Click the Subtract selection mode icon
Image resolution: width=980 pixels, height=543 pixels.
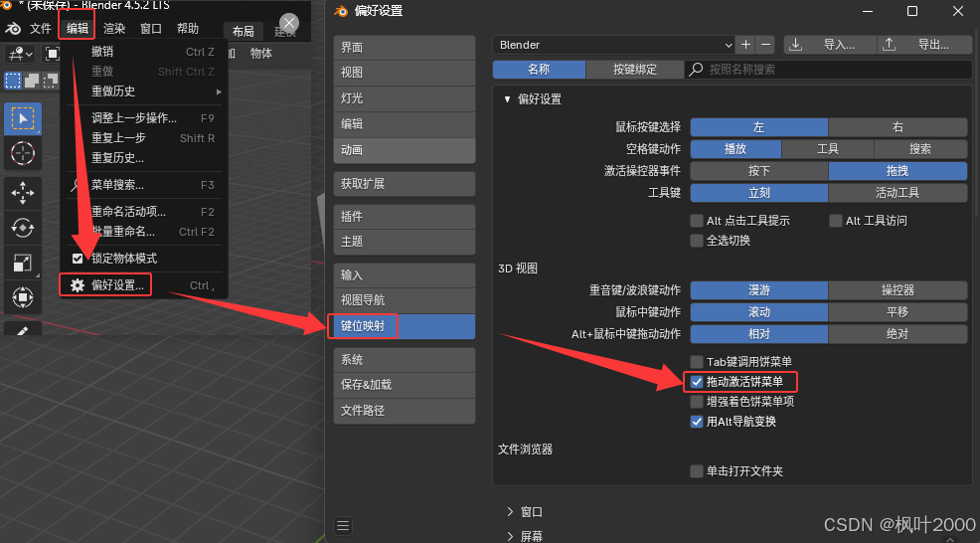(x=50, y=81)
